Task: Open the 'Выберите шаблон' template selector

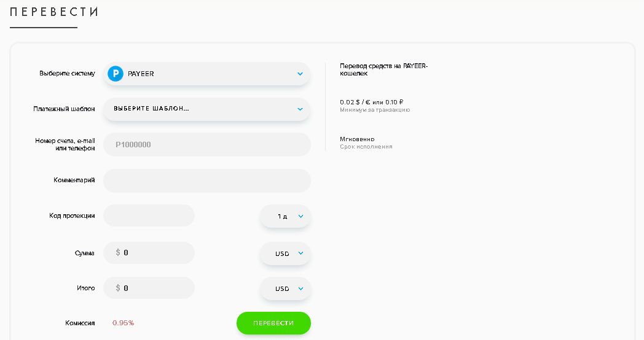Action: [x=206, y=109]
